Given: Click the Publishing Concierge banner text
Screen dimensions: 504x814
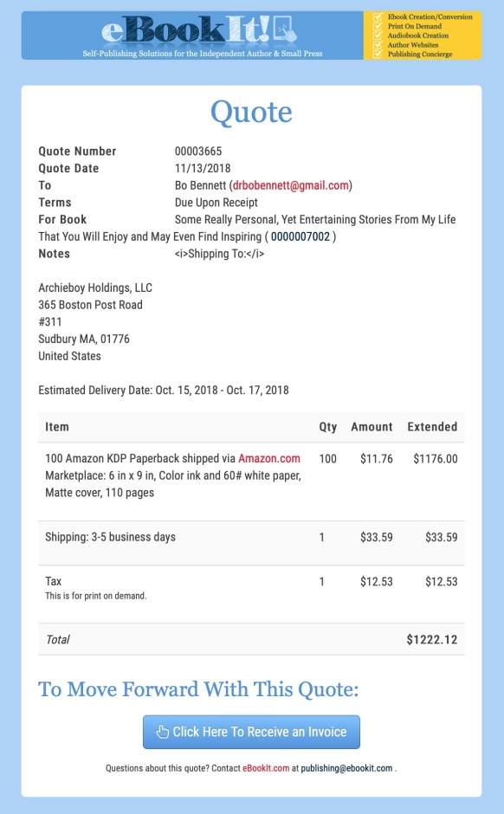Looking at the screenshot, I should (420, 54).
